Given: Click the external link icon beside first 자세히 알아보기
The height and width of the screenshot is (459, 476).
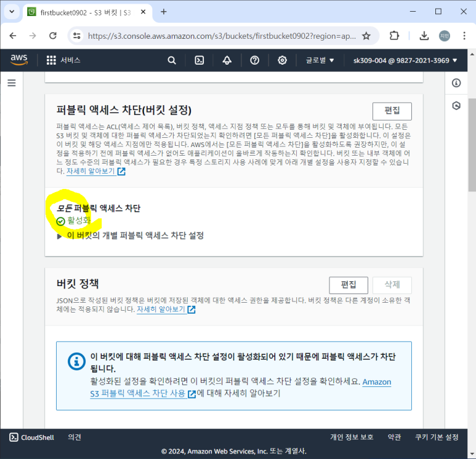Looking at the screenshot, I should [x=121, y=172].
